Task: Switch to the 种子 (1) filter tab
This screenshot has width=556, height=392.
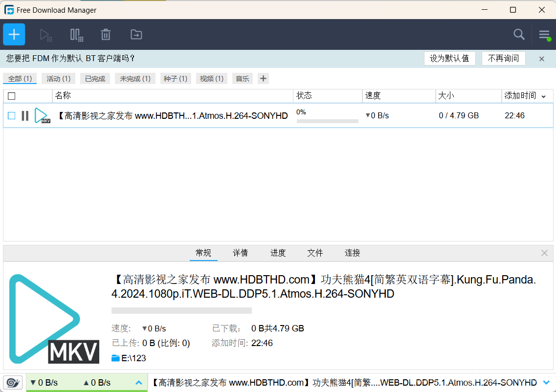Action: [176, 79]
